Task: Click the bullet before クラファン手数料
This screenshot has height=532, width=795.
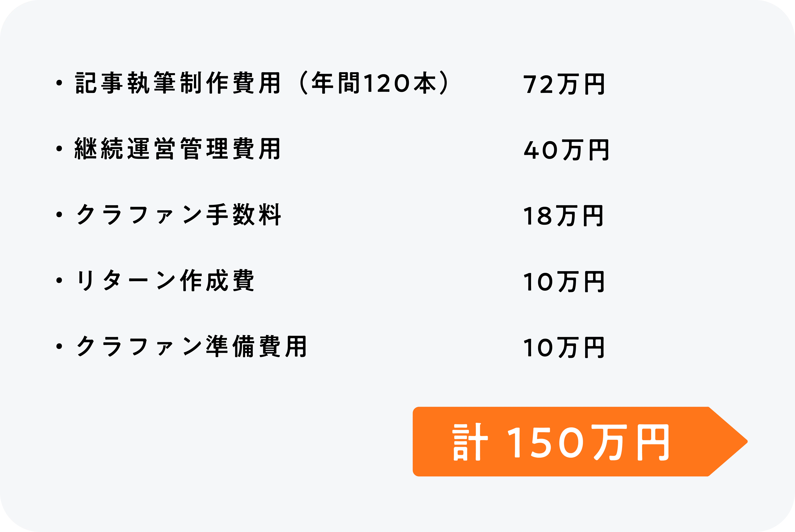Action: click(x=59, y=214)
